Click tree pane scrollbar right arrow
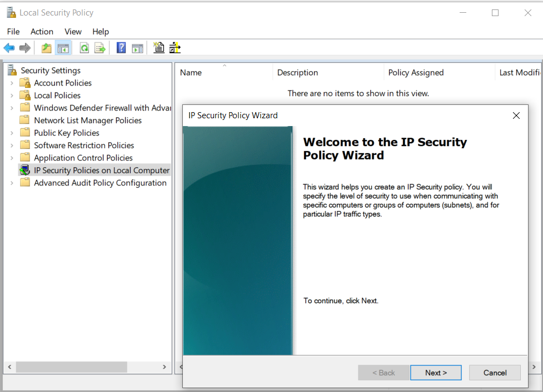The height and width of the screenshot is (392, 543). coord(165,367)
